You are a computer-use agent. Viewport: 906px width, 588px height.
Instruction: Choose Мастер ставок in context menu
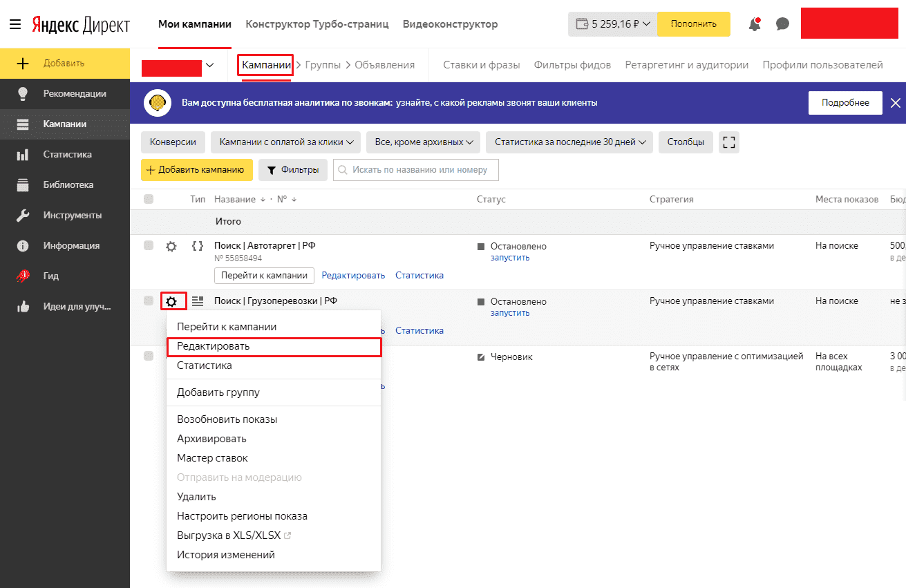pyautogui.click(x=274, y=458)
